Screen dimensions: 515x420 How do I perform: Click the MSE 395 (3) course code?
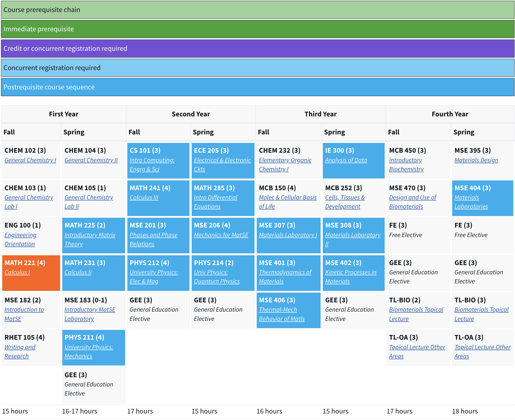coord(472,150)
